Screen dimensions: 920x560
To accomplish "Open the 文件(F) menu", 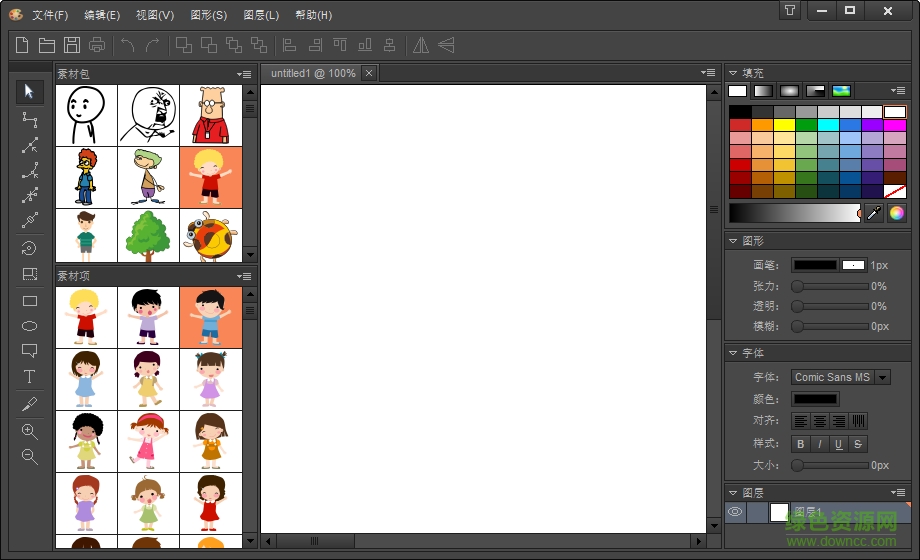I will click(x=50, y=15).
